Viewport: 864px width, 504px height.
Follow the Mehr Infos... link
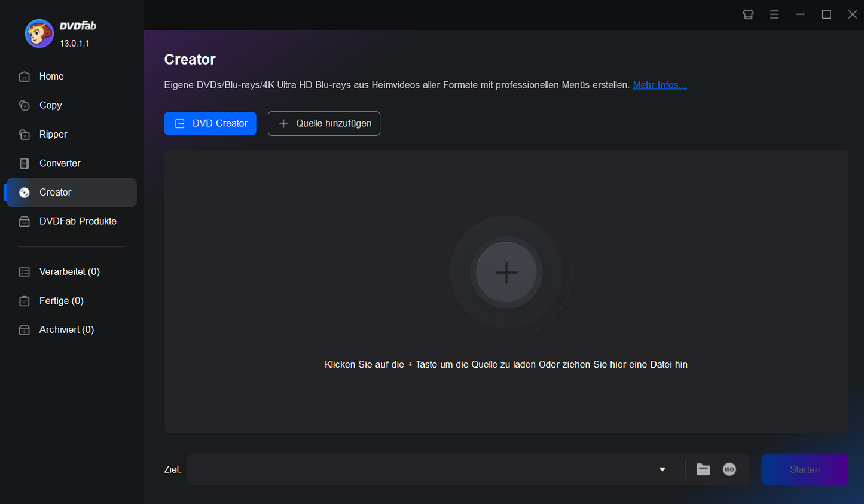(660, 85)
